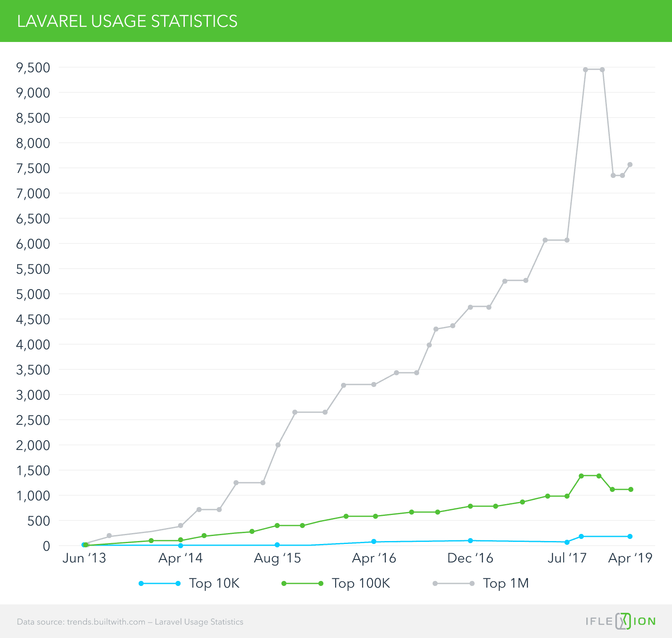Click the green Top 100K legend marker
This screenshot has width=672, height=638.
[x=302, y=583]
